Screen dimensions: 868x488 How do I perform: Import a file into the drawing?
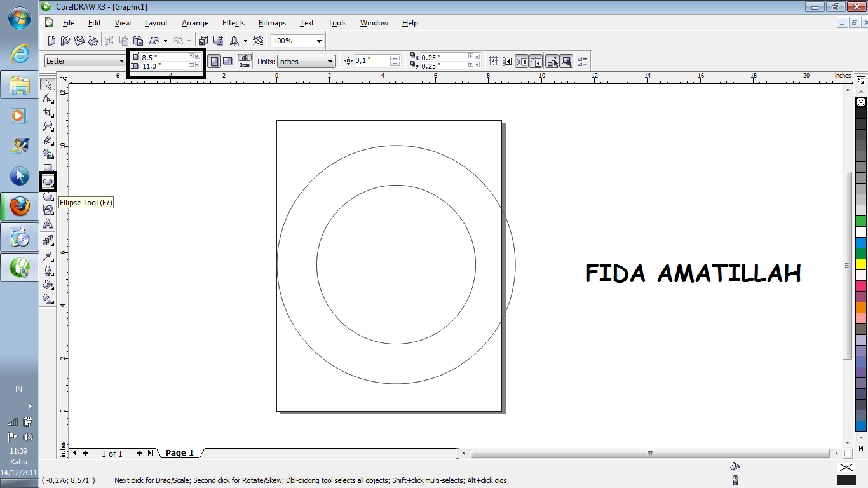(x=203, y=41)
